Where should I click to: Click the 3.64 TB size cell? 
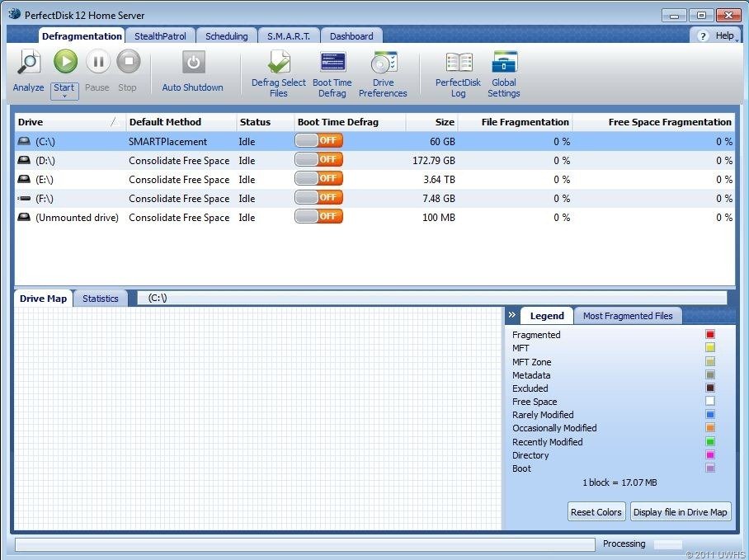pyautogui.click(x=439, y=180)
